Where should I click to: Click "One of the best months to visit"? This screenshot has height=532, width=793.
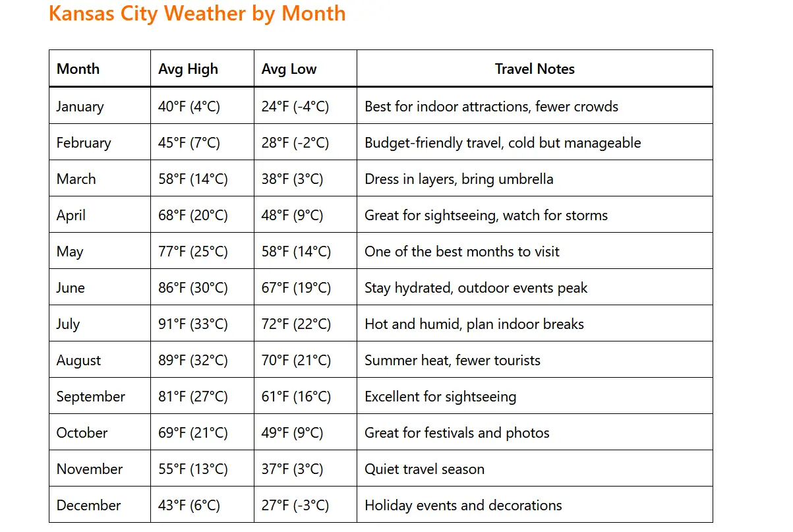pos(461,252)
